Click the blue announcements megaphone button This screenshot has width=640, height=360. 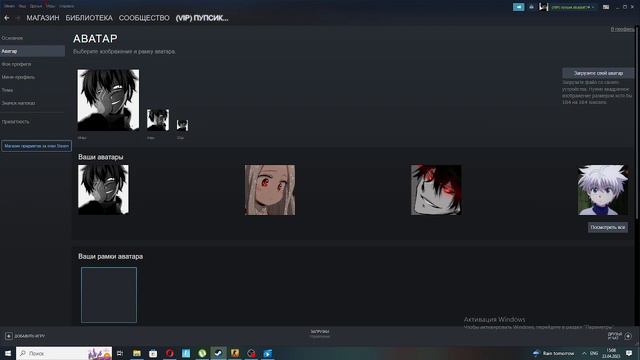coord(518,7)
